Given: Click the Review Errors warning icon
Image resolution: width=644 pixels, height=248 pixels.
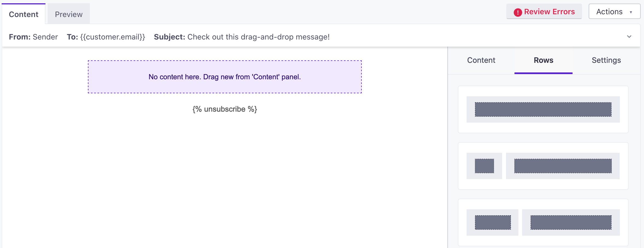Looking at the screenshot, I should coord(518,12).
